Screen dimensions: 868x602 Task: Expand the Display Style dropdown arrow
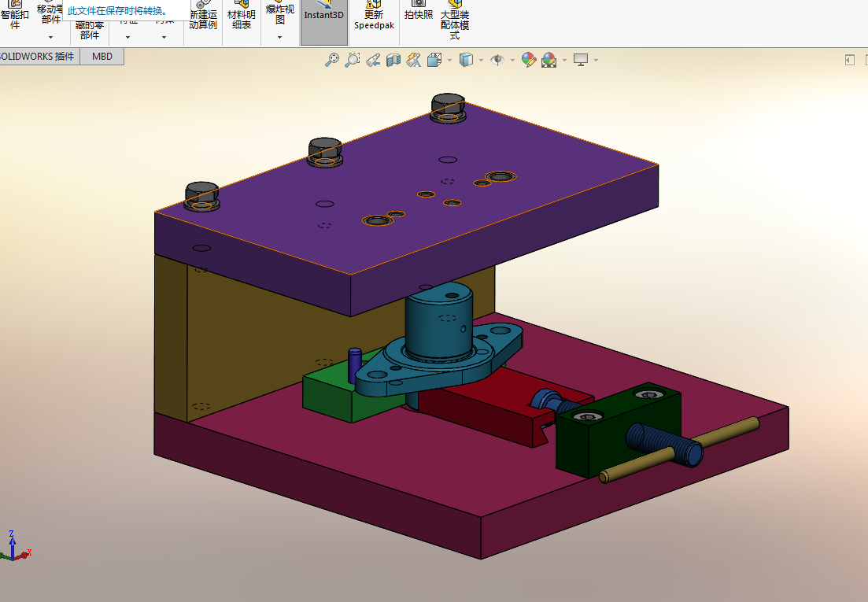481,60
